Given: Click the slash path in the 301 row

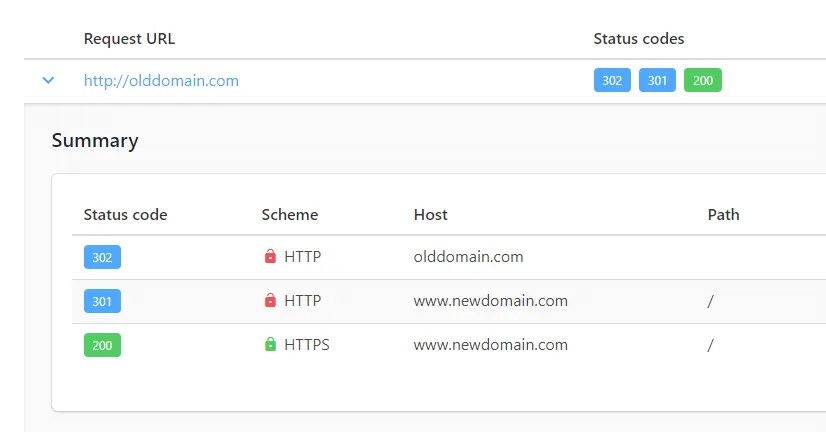Looking at the screenshot, I should [x=710, y=301].
